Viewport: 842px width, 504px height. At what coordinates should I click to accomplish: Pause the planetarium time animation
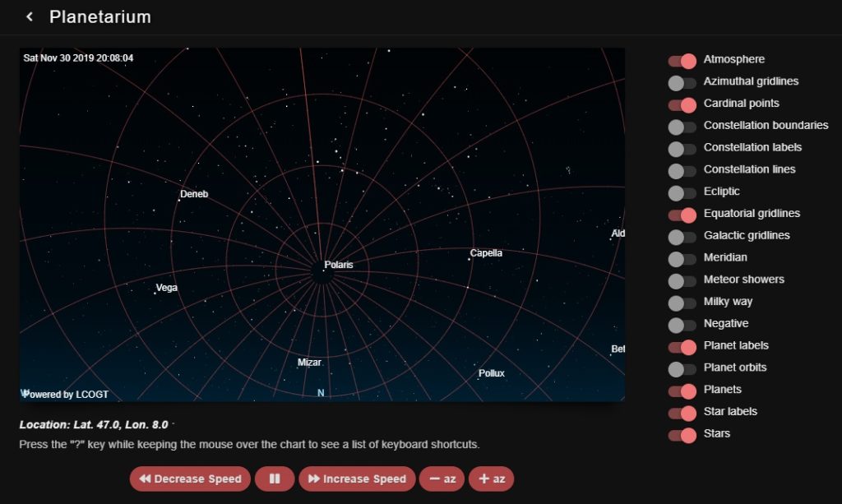tap(275, 479)
